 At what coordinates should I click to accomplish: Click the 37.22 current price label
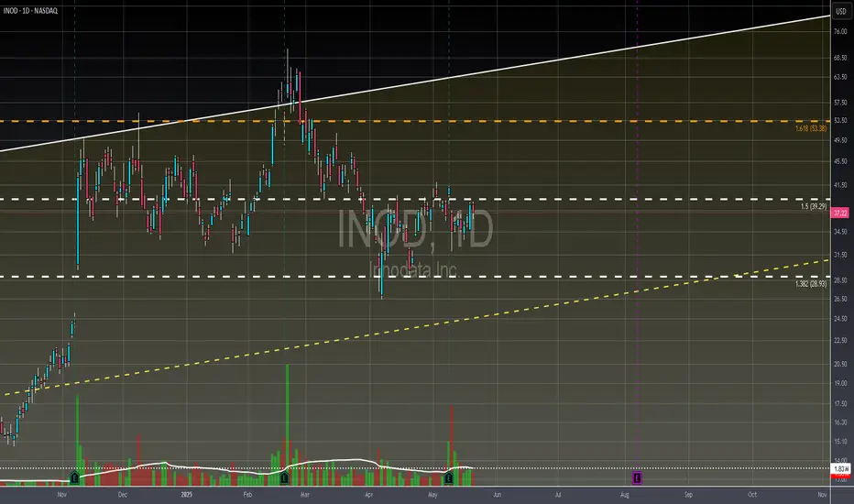coord(840,213)
